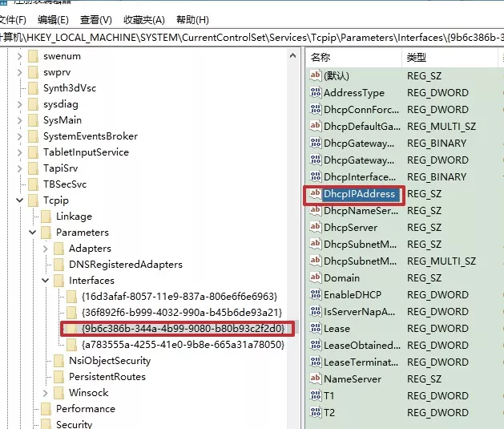Open the 帮助(H) menu
This screenshot has height=429, width=504.
(x=191, y=19)
